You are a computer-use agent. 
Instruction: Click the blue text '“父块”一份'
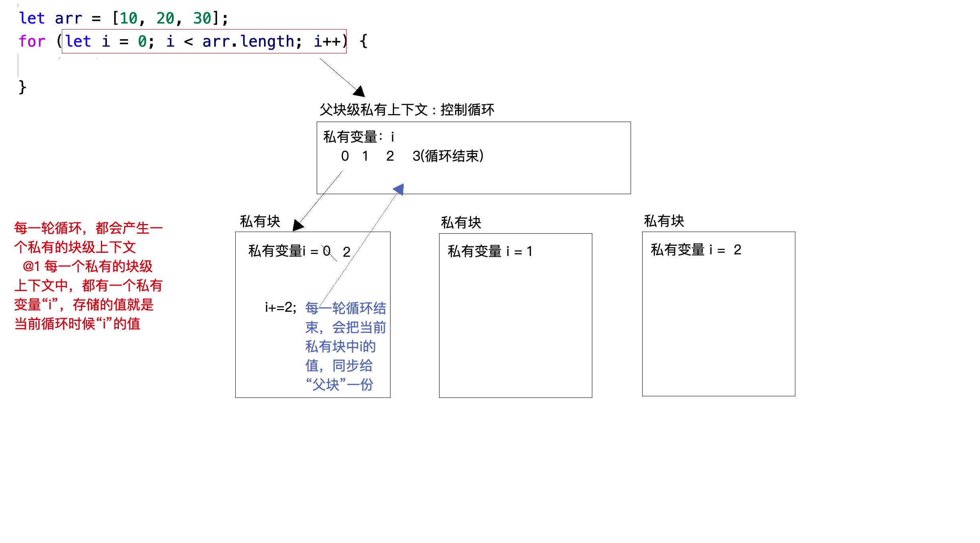339,385
